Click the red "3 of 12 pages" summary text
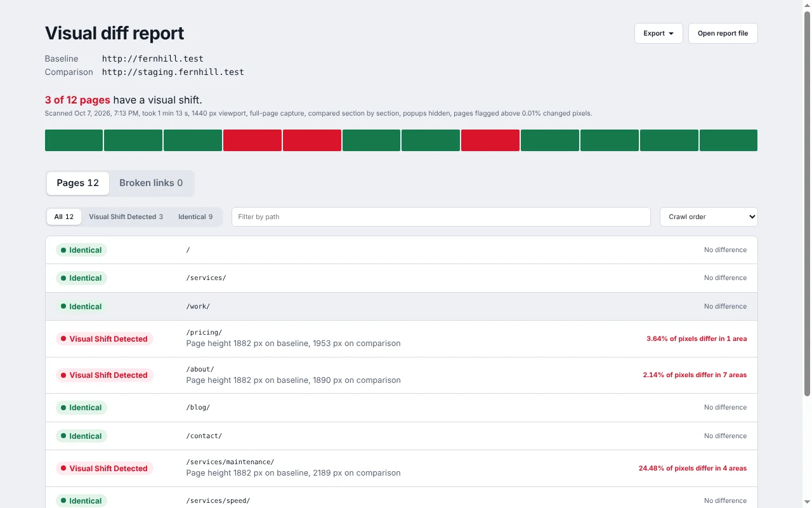The image size is (812, 508). coord(77,100)
